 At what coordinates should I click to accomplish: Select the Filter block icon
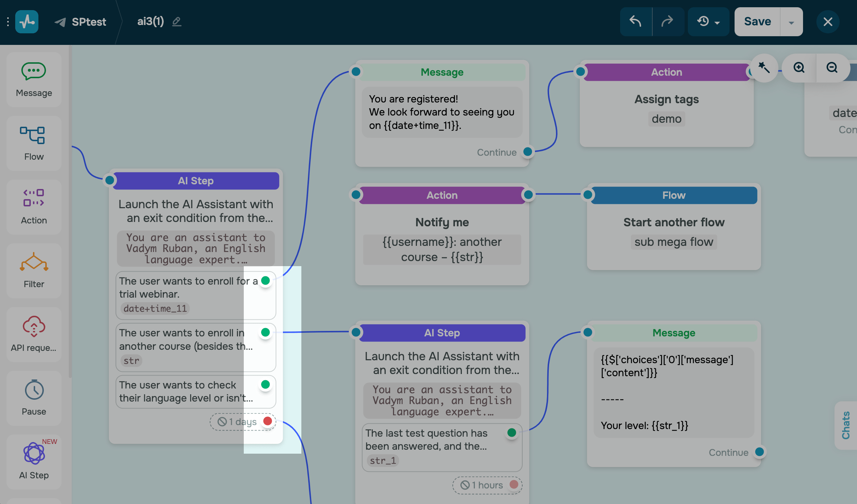34,262
